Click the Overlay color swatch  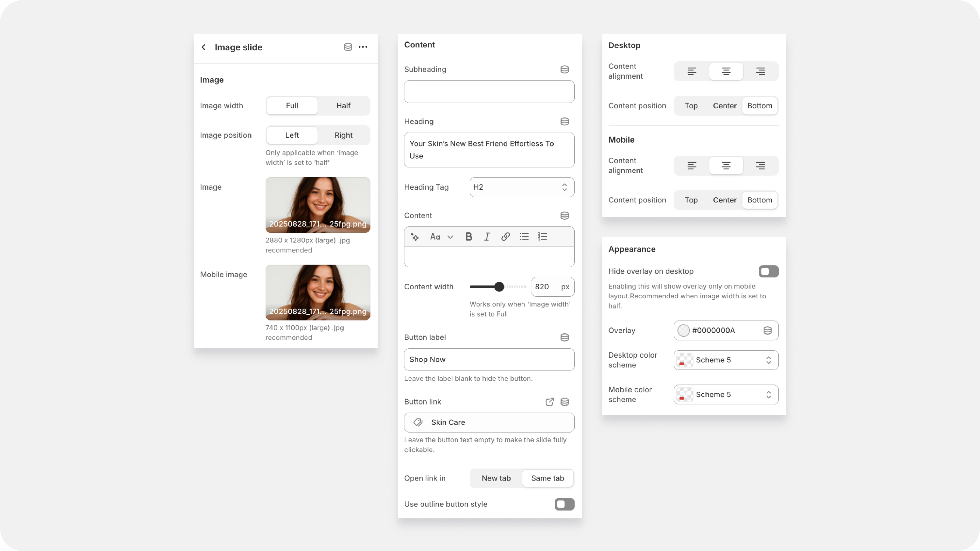pos(683,330)
